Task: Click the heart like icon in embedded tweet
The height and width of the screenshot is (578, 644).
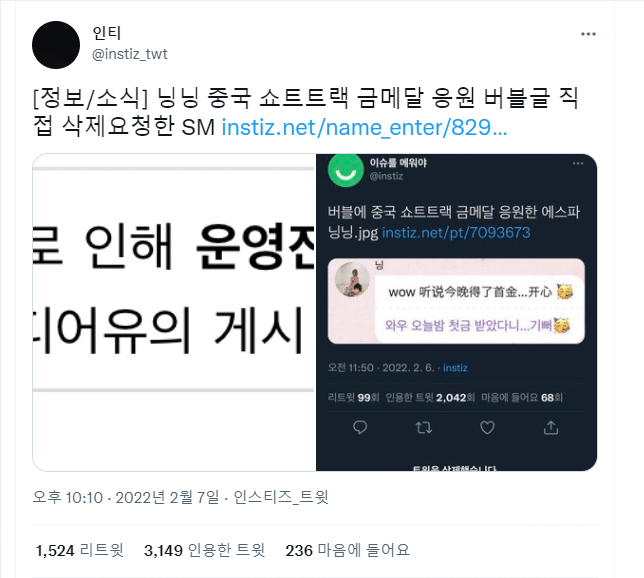Action: (x=487, y=428)
